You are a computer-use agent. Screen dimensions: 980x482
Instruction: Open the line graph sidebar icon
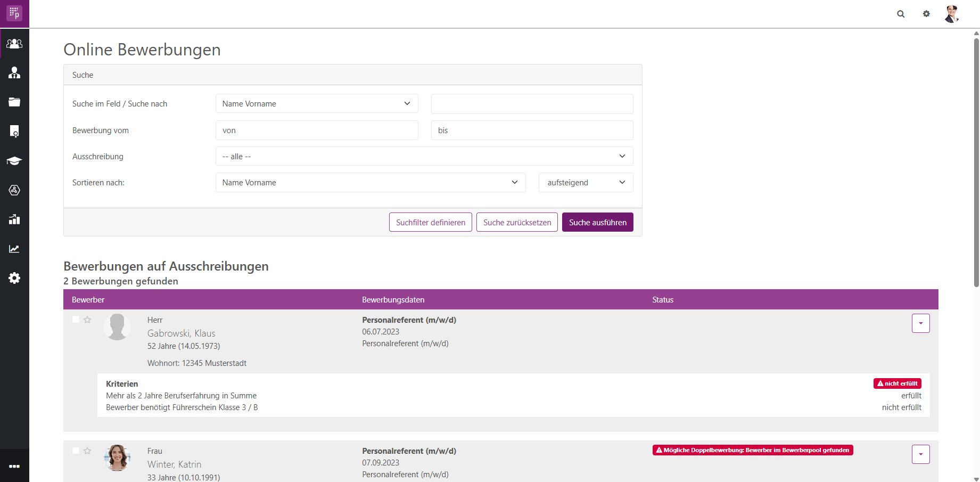(14, 249)
